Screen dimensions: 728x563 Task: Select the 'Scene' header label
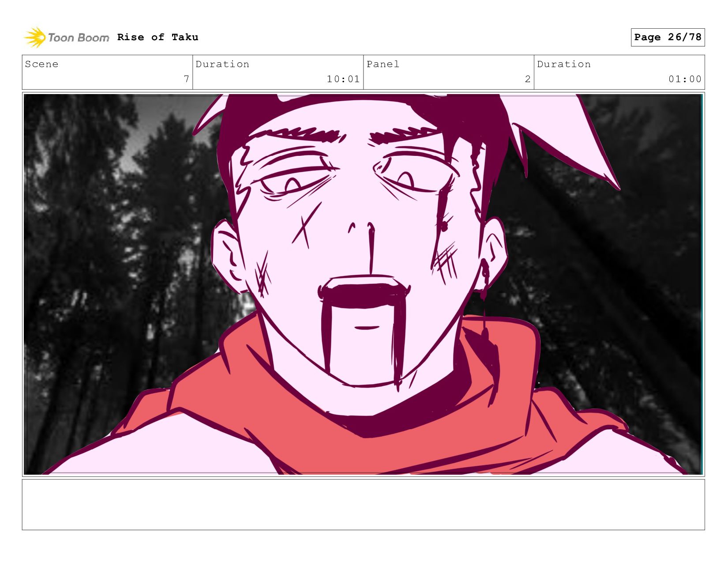click(x=41, y=64)
